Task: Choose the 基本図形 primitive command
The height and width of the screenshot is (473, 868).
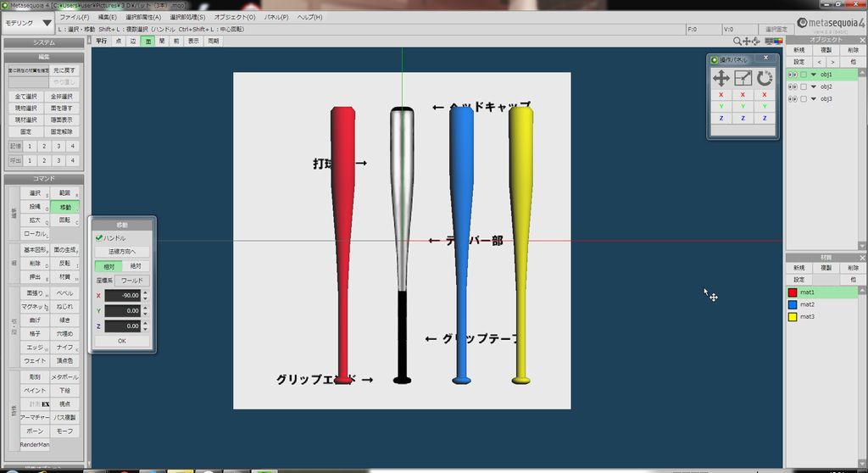Action: pyautogui.click(x=35, y=250)
